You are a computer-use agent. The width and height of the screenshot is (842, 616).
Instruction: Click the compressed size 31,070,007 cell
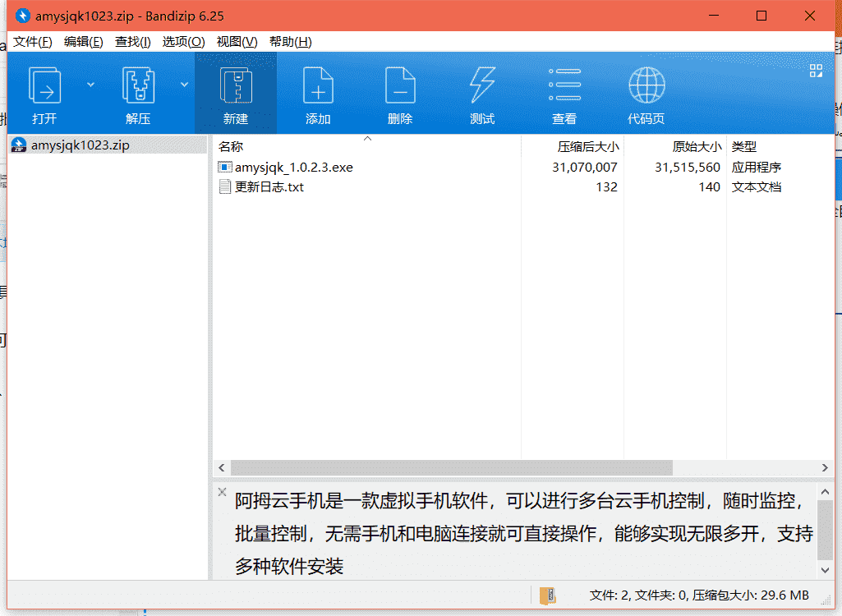[585, 167]
